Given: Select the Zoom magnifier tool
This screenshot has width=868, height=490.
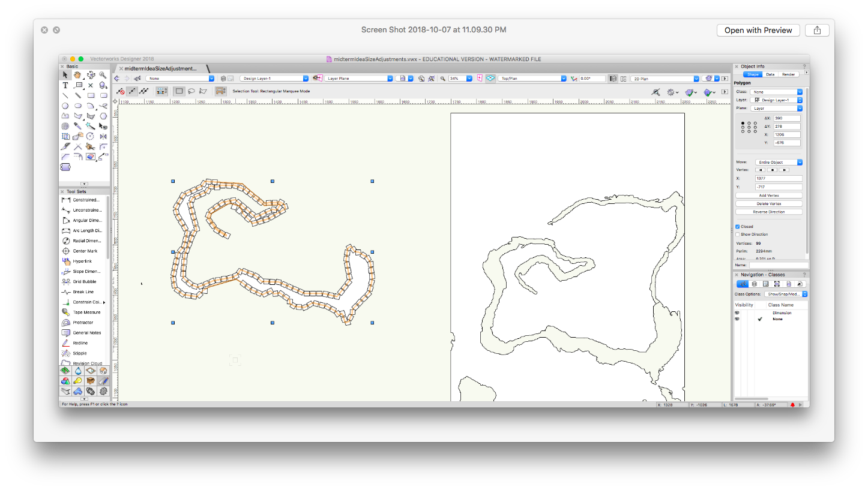Looking at the screenshot, I should 103,75.
